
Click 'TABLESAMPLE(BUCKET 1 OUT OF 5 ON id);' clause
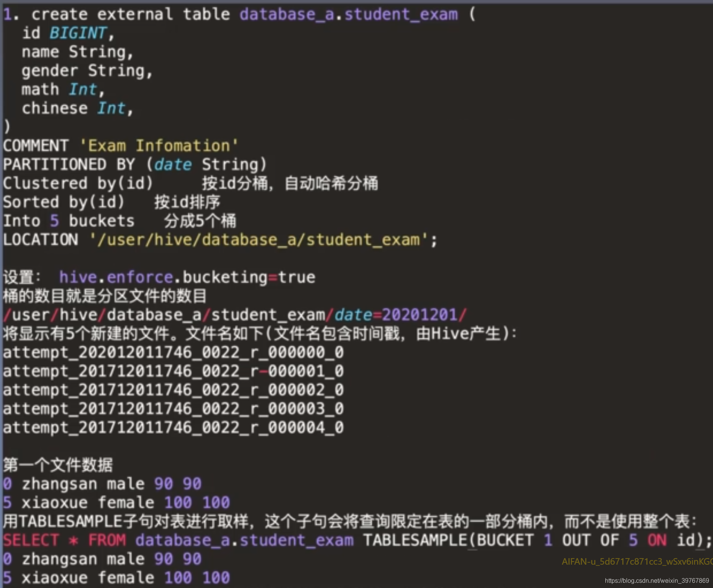click(537, 540)
